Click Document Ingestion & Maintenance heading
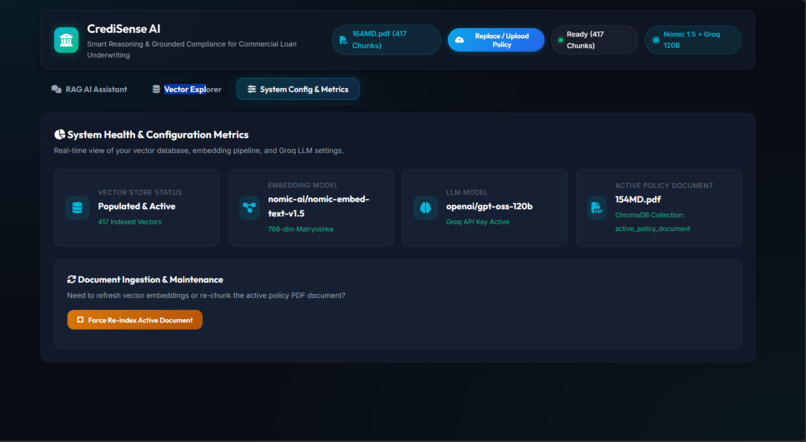This screenshot has width=806, height=442. (x=150, y=280)
